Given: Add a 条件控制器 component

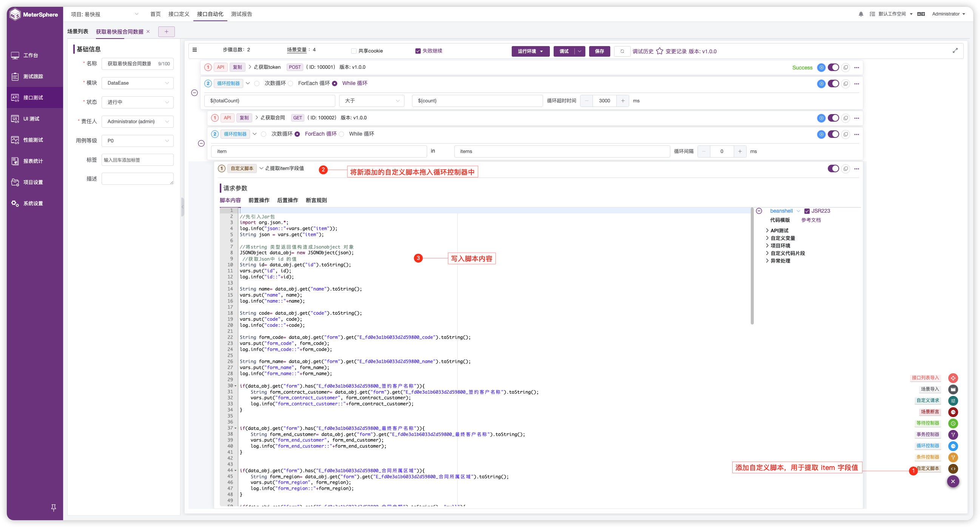Looking at the screenshot, I should pyautogui.click(x=953, y=457).
